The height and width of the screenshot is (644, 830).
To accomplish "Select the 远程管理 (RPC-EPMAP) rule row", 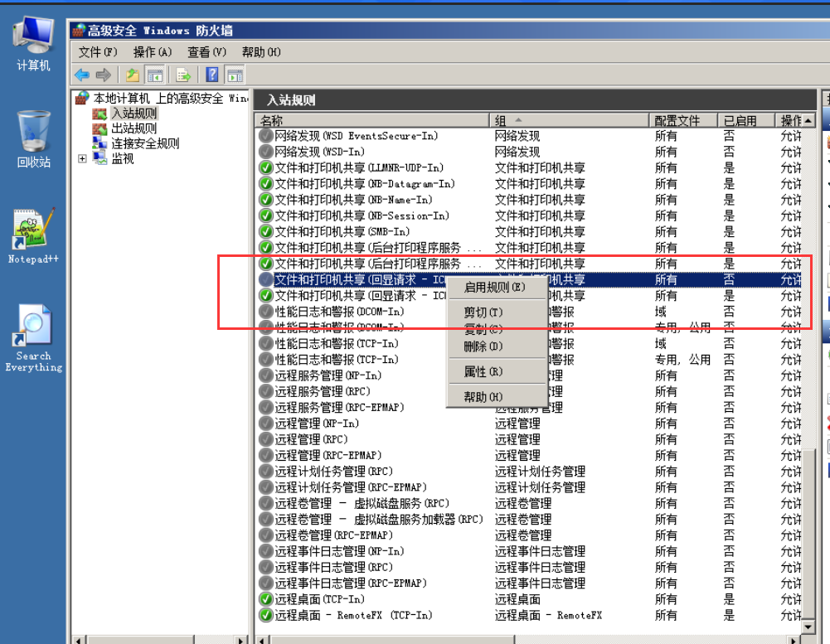I will tap(529, 456).
